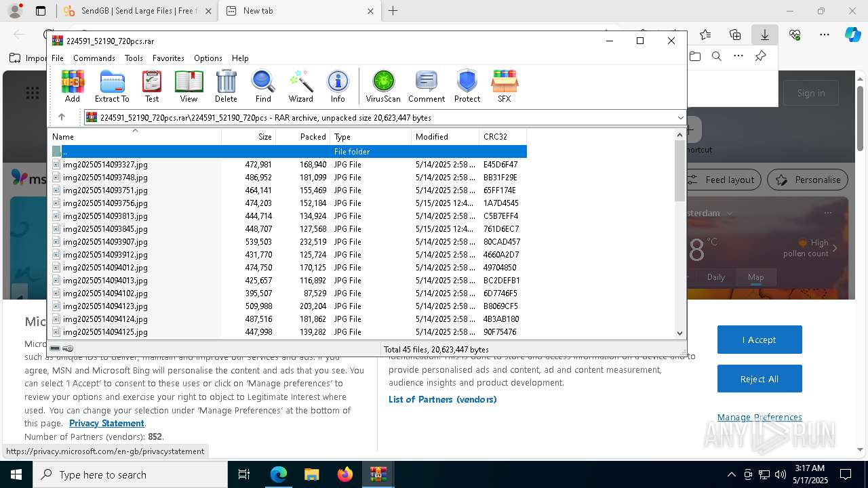Launch Firefox from the taskbar
The width and height of the screenshot is (868, 488).
tap(345, 474)
